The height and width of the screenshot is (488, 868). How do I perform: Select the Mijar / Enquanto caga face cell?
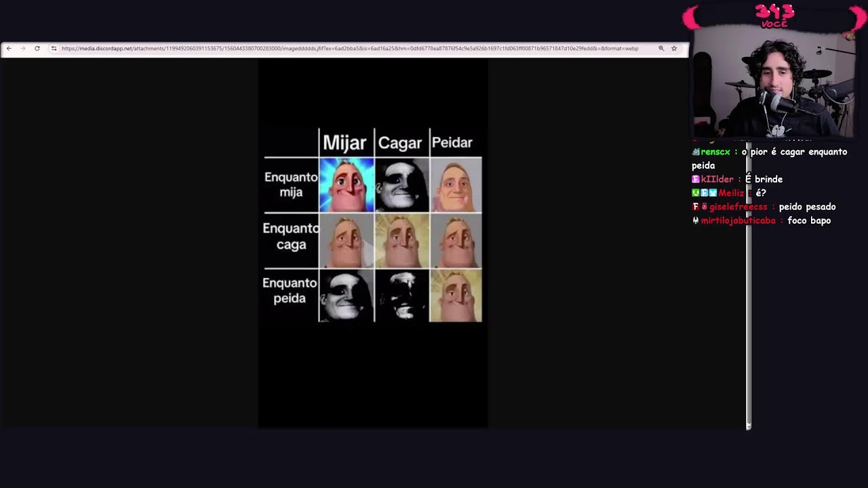(347, 241)
